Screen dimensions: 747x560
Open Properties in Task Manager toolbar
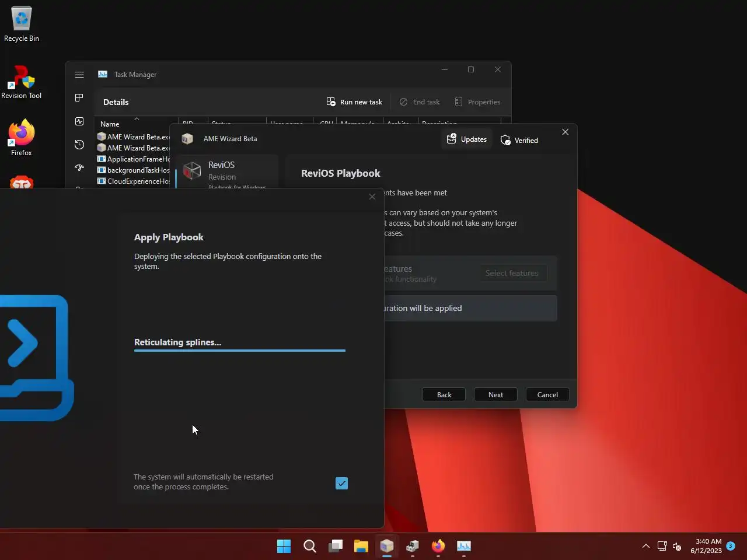click(x=477, y=102)
